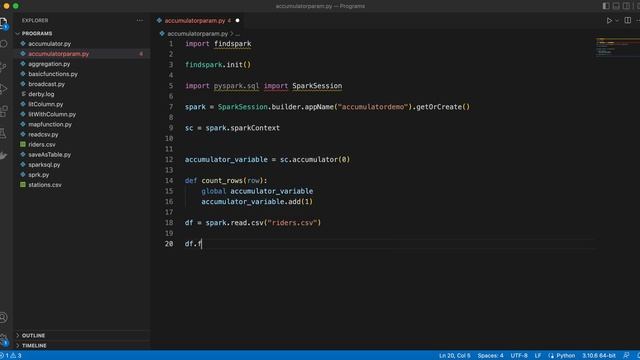Click UTF-8 encoding in status bar
Screen dimensions: 640x360
tap(519, 356)
